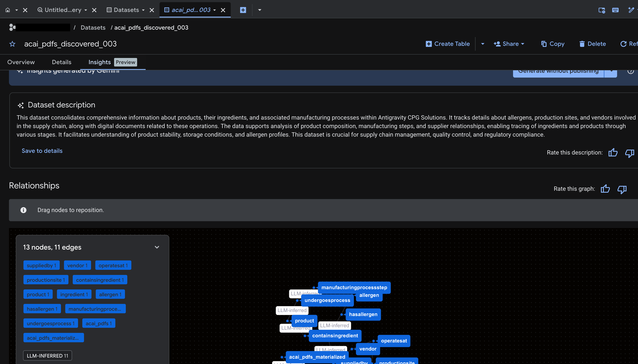Open a new tab with the plus icon
The width and height of the screenshot is (638, 364).
click(242, 10)
